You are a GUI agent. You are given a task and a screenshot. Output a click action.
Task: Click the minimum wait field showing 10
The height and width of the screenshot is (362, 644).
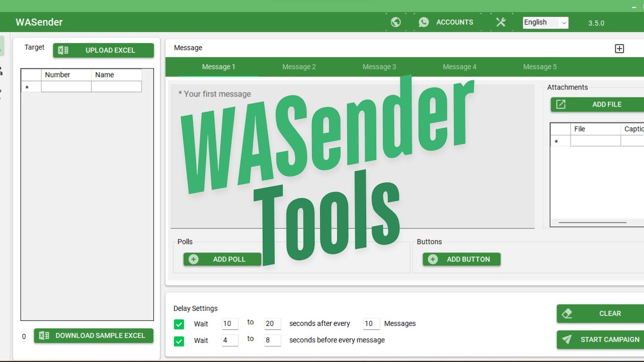[x=230, y=324]
